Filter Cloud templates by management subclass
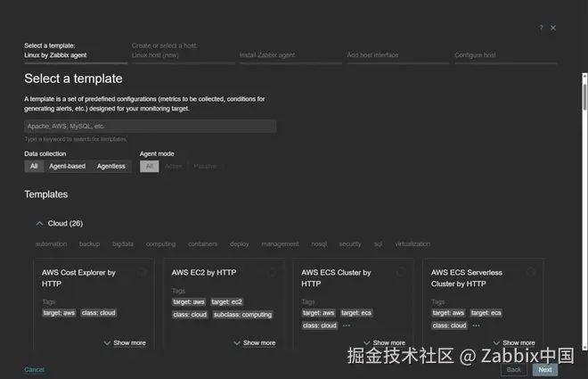The image size is (588, 379). click(x=280, y=244)
